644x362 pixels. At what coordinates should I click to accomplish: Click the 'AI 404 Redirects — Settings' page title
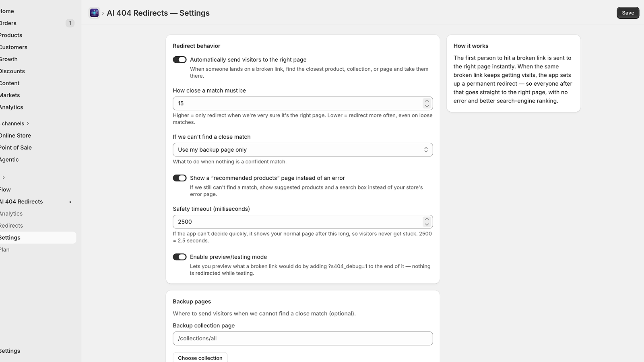(x=158, y=13)
